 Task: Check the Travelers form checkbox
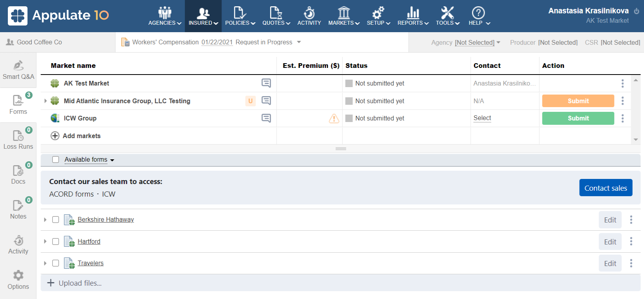[56, 263]
